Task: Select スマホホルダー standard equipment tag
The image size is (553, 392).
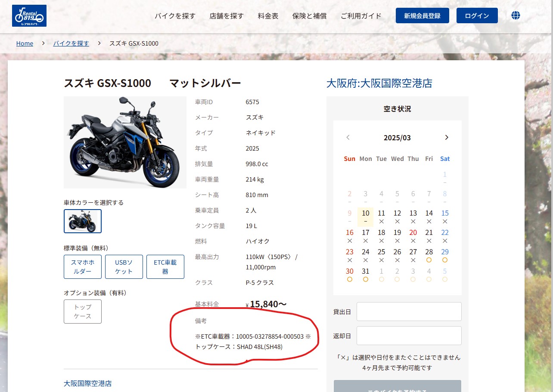Action: 83,266
